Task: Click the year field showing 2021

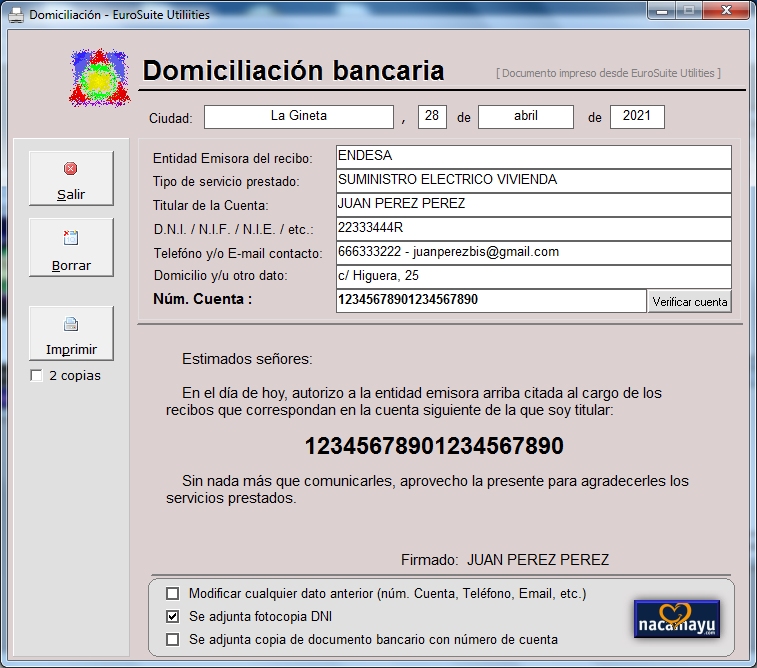Action: coord(636,116)
